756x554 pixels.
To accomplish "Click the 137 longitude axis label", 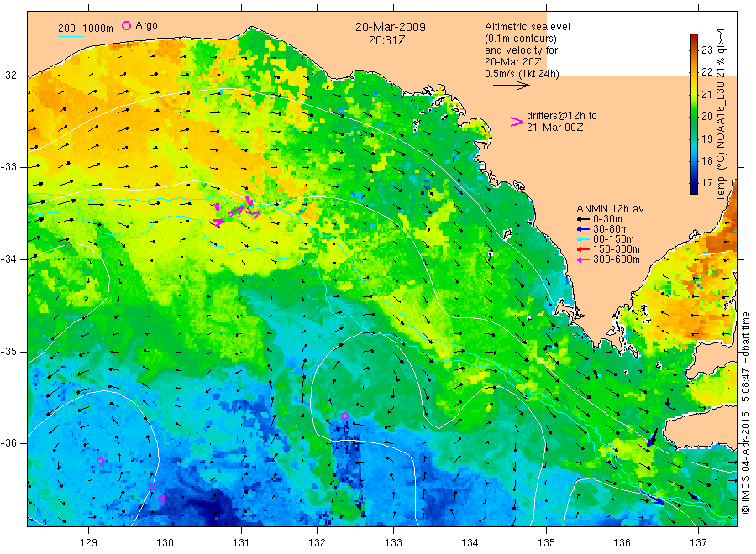I will (x=699, y=543).
